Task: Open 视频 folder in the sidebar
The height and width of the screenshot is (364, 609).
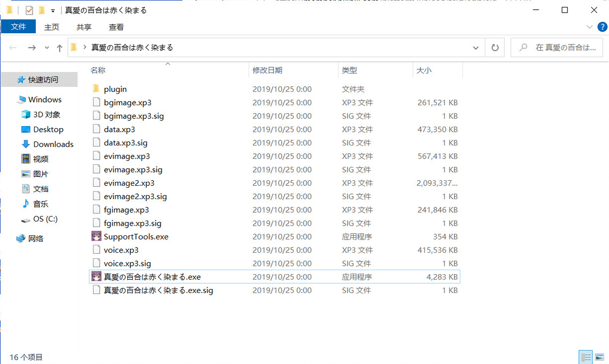Action: click(x=35, y=159)
